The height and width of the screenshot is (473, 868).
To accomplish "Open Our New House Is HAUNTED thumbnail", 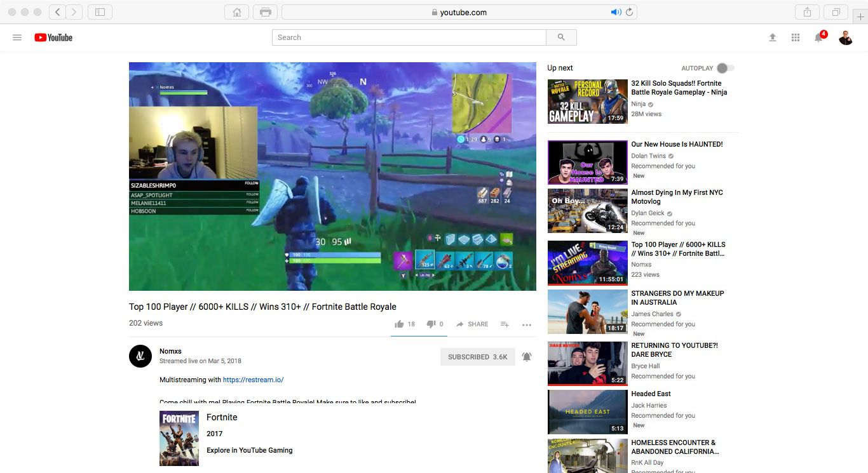I will coord(588,163).
